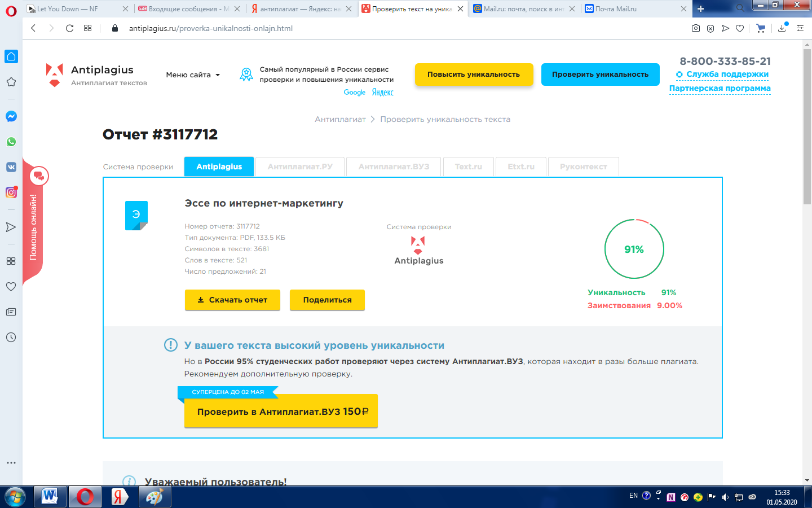This screenshot has width=812, height=508.
Task: Click Проверить уникальность текста breadcrumb
Action: (445, 119)
